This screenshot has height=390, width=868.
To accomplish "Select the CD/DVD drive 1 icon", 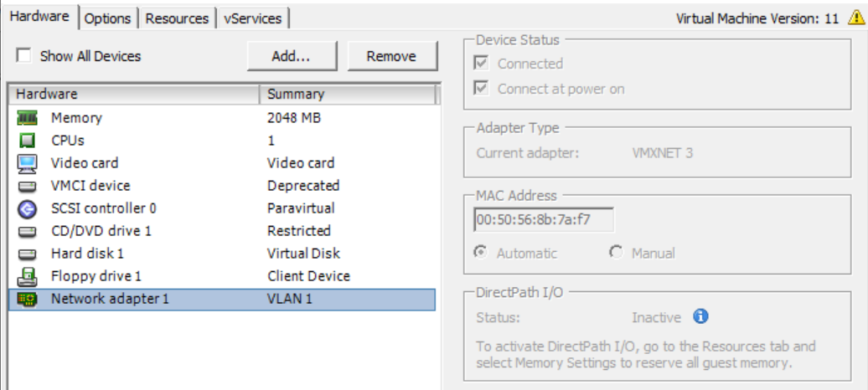I will (27, 231).
